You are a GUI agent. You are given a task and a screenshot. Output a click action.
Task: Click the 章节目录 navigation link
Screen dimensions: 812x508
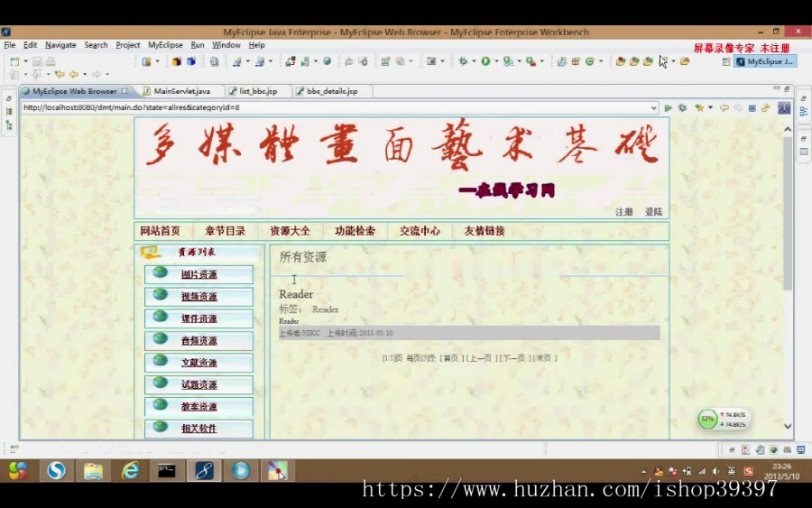point(225,231)
